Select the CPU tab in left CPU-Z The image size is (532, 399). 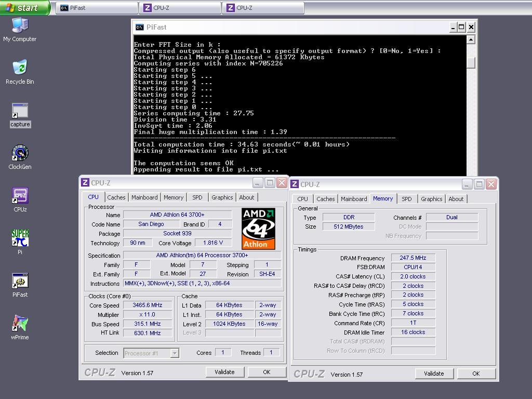[93, 197]
